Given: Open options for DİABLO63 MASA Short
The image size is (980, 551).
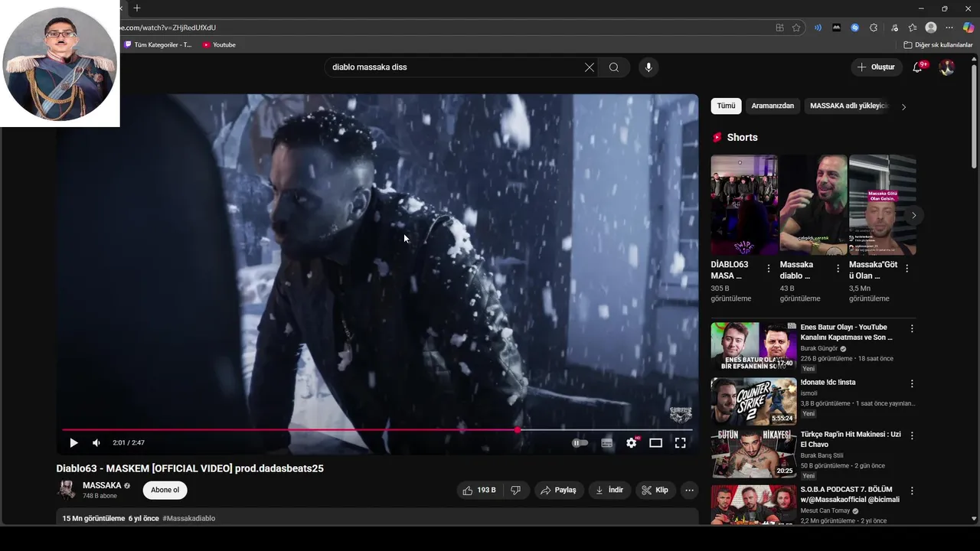Looking at the screenshot, I should pos(769,269).
